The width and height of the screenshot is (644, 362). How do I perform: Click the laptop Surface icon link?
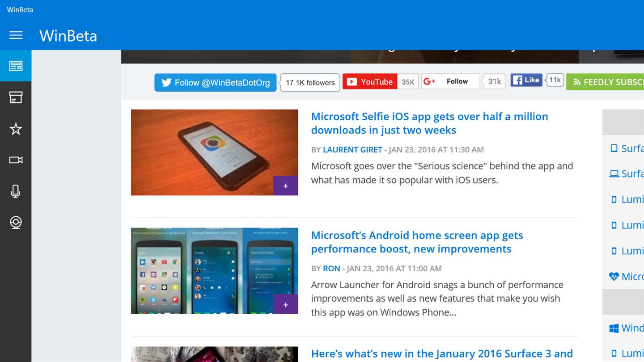[x=614, y=173]
